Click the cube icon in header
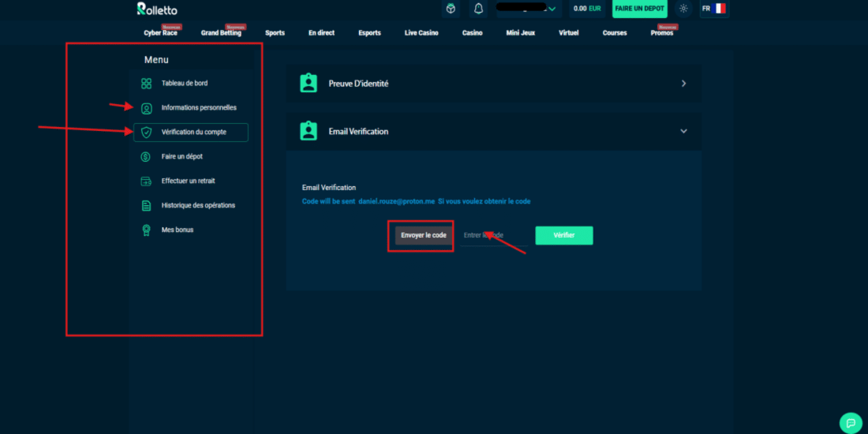Screen dimensions: 868x434 pyautogui.click(x=451, y=9)
